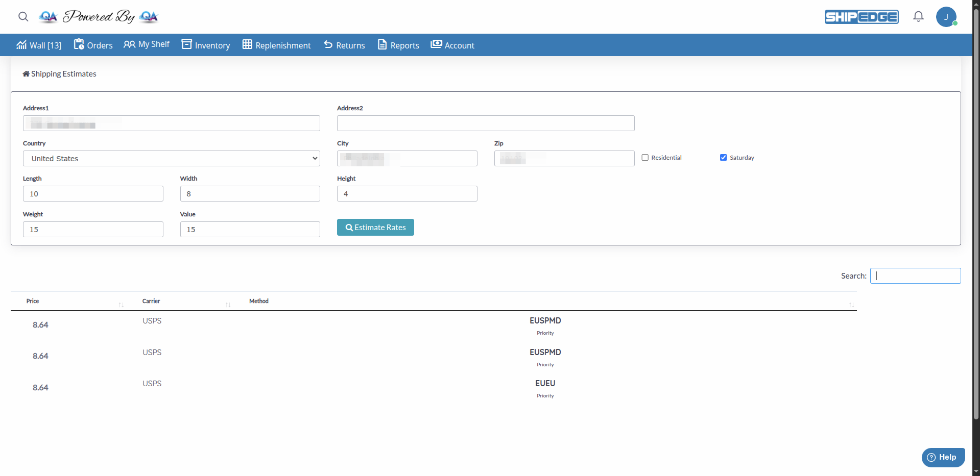Click the notifications bell icon

point(918,16)
